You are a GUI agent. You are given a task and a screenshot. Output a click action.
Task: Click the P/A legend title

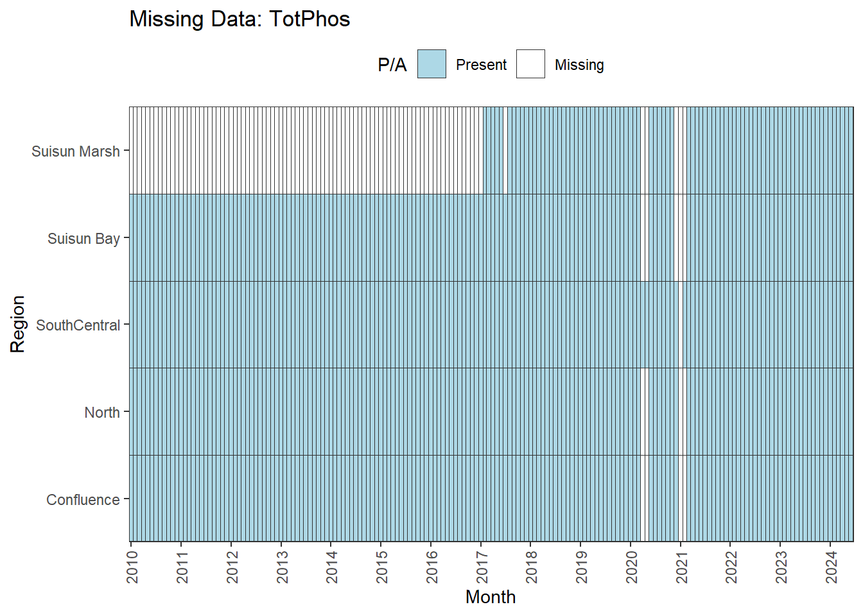[x=392, y=65]
